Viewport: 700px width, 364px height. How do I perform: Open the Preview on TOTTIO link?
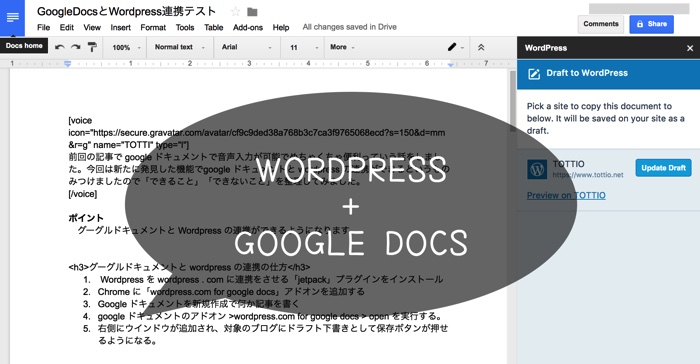point(566,195)
